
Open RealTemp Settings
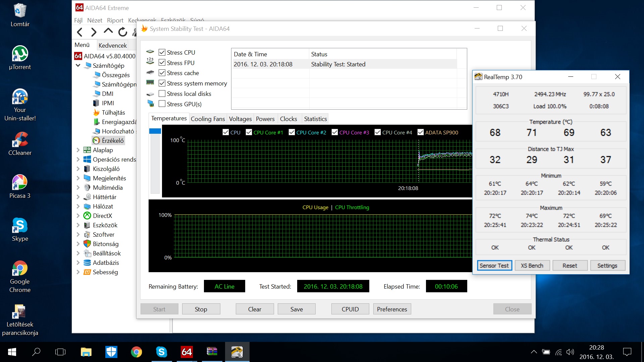click(607, 265)
